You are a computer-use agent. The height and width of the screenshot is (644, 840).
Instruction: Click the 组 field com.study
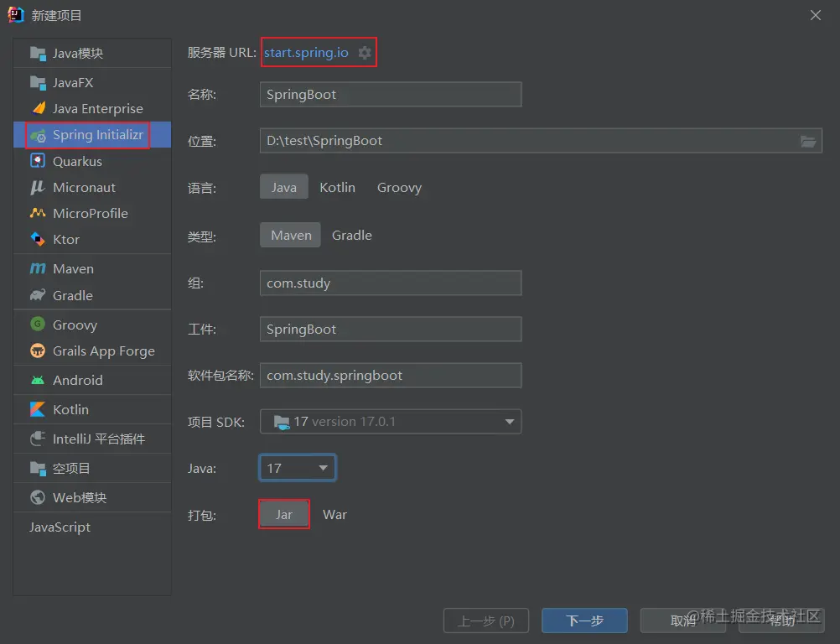(x=391, y=283)
